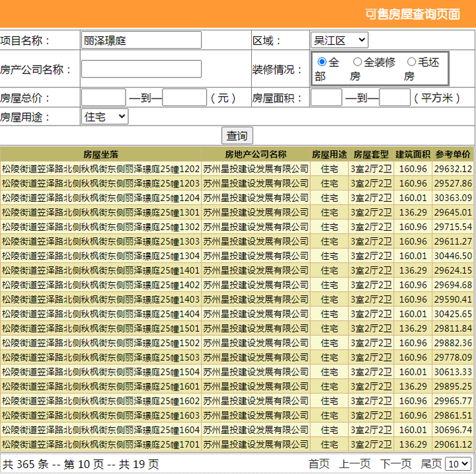The height and width of the screenshot is (474, 476).
Task: Click the unit price 29715.54
Action: tap(453, 227)
